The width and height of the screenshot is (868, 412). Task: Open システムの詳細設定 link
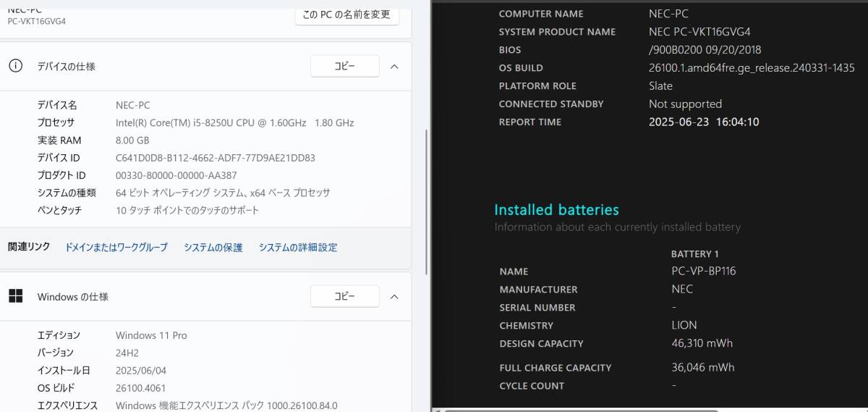tap(298, 247)
